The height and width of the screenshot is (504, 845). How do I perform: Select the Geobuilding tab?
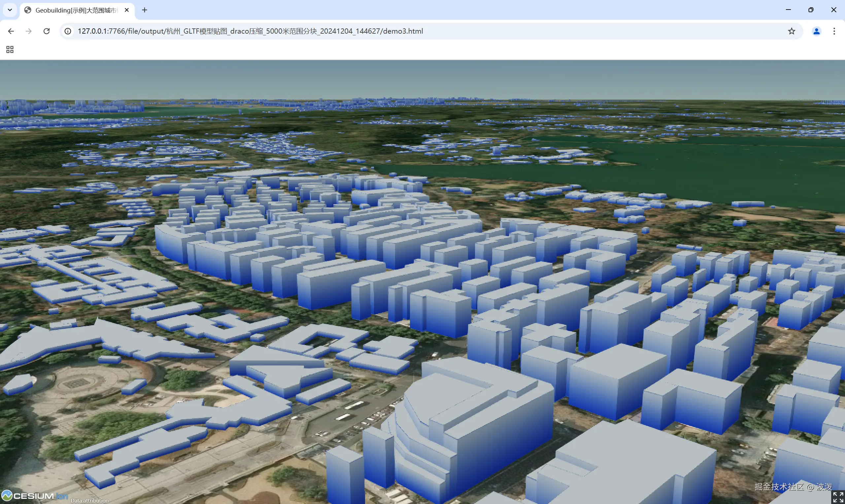(x=75, y=10)
